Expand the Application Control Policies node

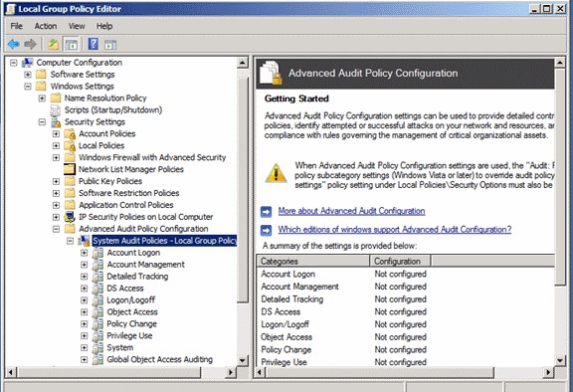[56, 205]
